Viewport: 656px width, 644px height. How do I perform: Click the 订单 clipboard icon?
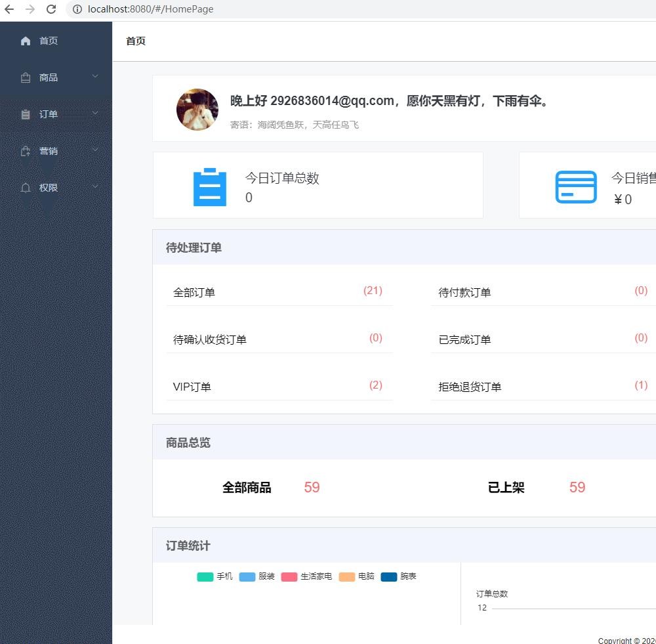(26, 114)
